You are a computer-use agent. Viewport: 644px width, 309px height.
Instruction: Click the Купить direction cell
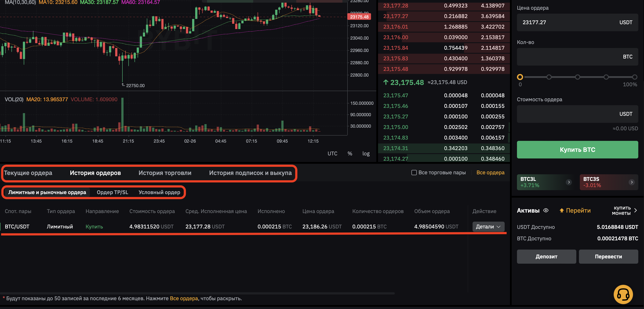click(x=94, y=227)
